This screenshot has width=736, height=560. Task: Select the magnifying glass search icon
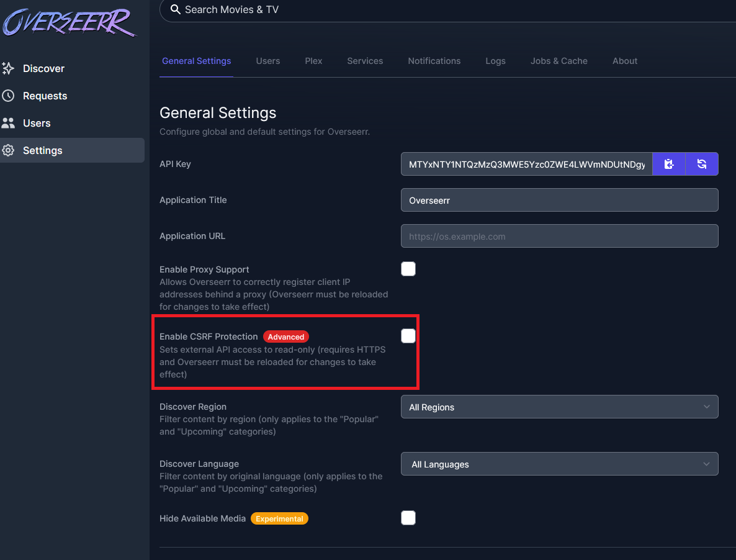click(x=174, y=10)
